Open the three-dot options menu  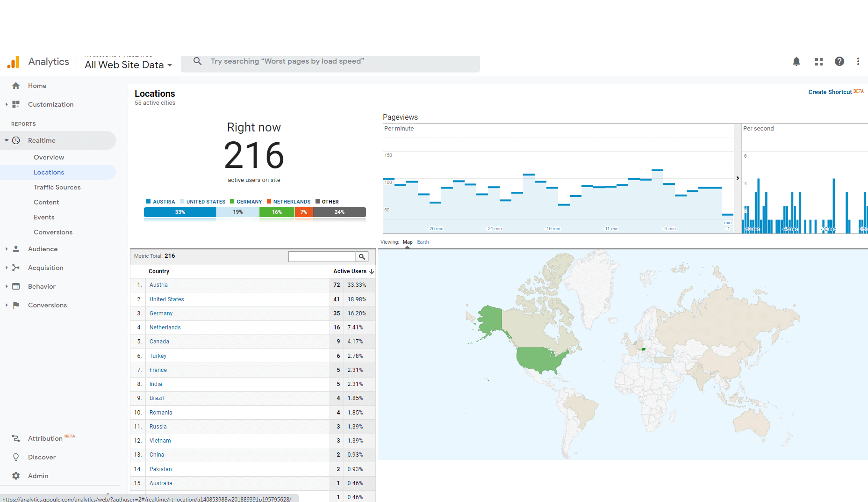(858, 62)
